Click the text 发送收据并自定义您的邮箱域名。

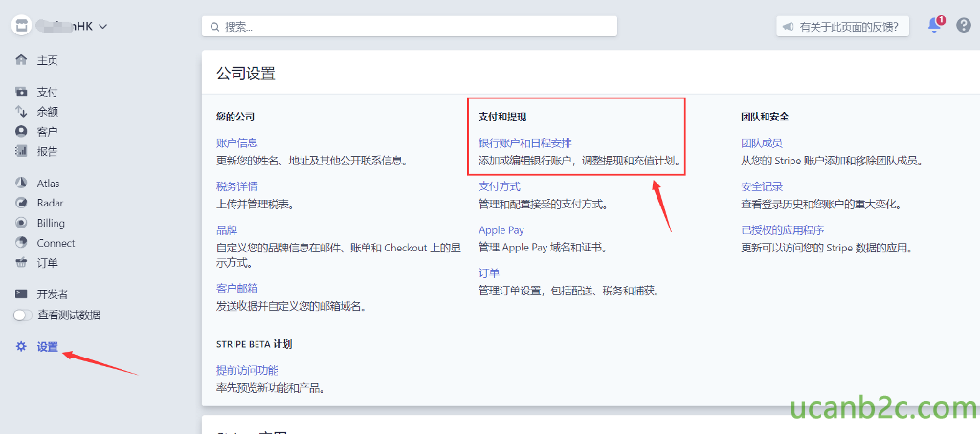click(x=291, y=305)
